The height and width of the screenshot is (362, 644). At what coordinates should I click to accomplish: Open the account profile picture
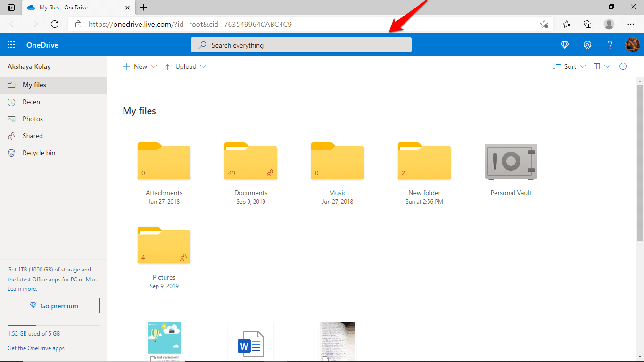coord(633,45)
